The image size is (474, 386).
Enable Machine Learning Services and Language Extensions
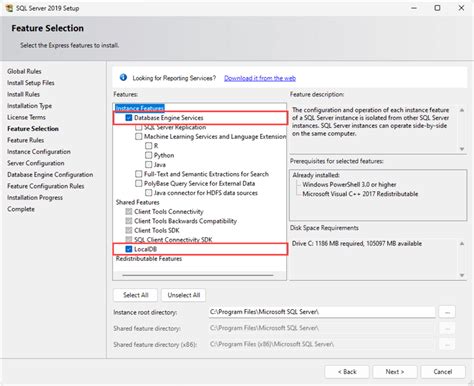[x=139, y=136]
